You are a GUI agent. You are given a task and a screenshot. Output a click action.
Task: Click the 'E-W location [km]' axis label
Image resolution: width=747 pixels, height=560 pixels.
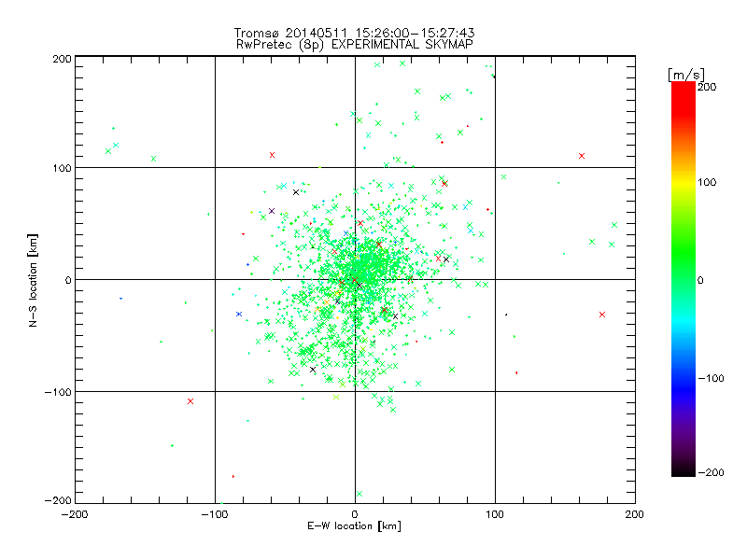(354, 525)
